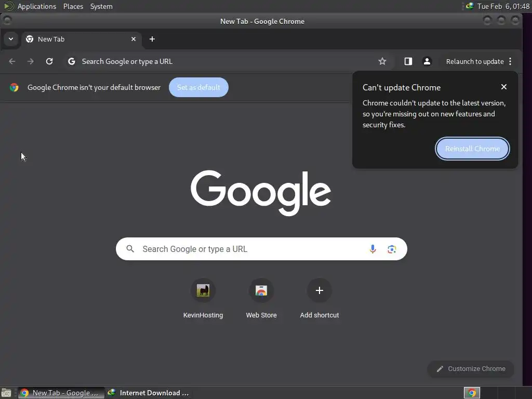Expand the tab search dropdown arrow
Screen dimensions: 532x399
click(x=11, y=39)
